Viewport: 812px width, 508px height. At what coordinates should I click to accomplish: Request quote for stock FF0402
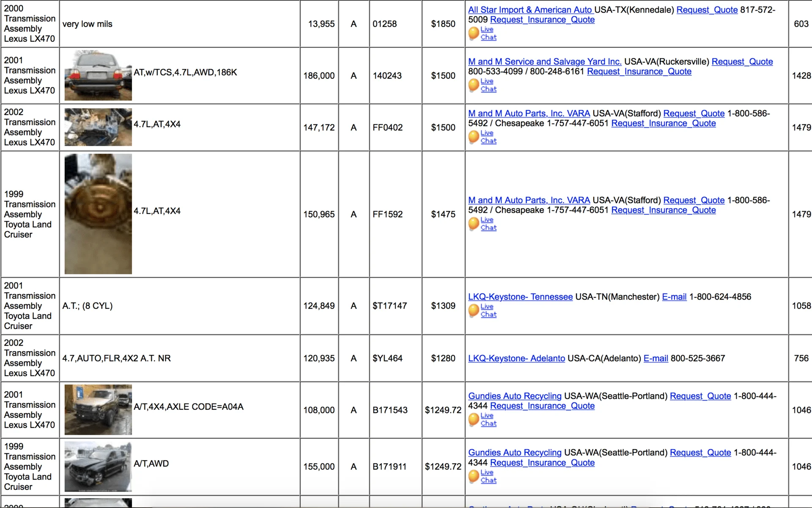(x=694, y=113)
